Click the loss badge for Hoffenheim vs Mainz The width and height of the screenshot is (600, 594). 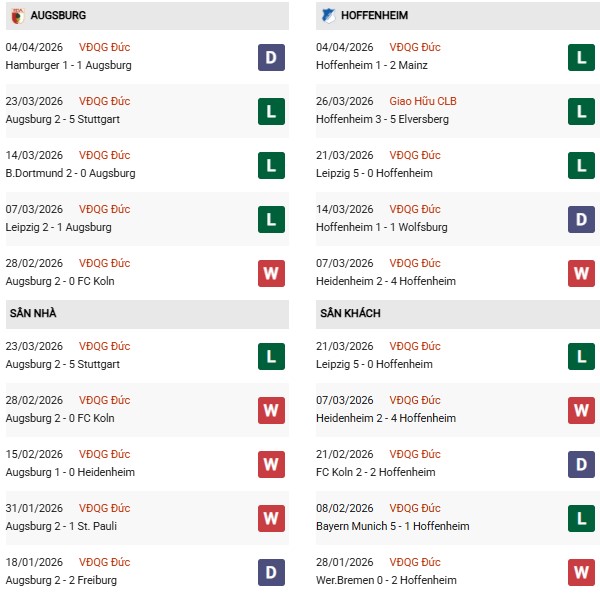[581, 57]
